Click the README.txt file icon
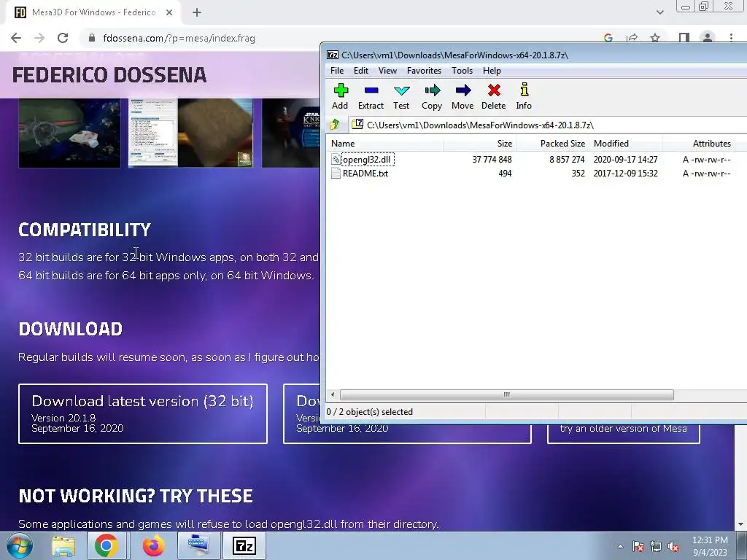 pyautogui.click(x=336, y=174)
